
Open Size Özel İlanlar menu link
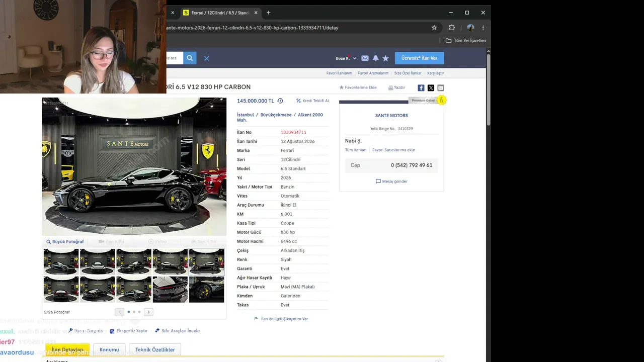pos(408,73)
